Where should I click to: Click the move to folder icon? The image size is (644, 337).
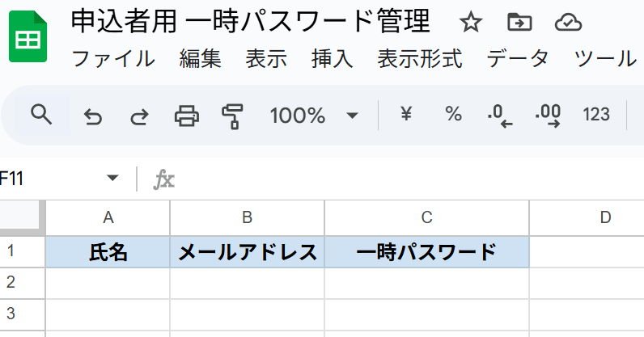(x=519, y=22)
